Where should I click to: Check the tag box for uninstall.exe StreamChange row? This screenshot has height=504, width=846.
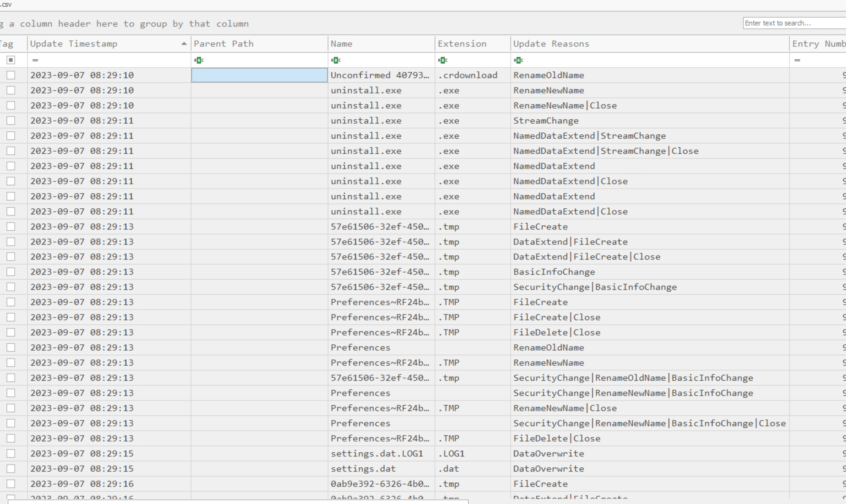coord(11,121)
